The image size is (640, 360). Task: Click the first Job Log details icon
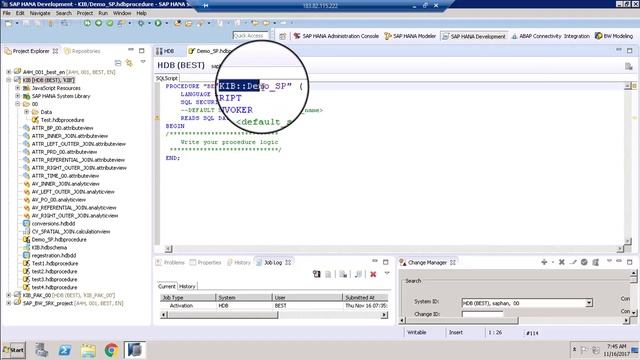point(316,274)
